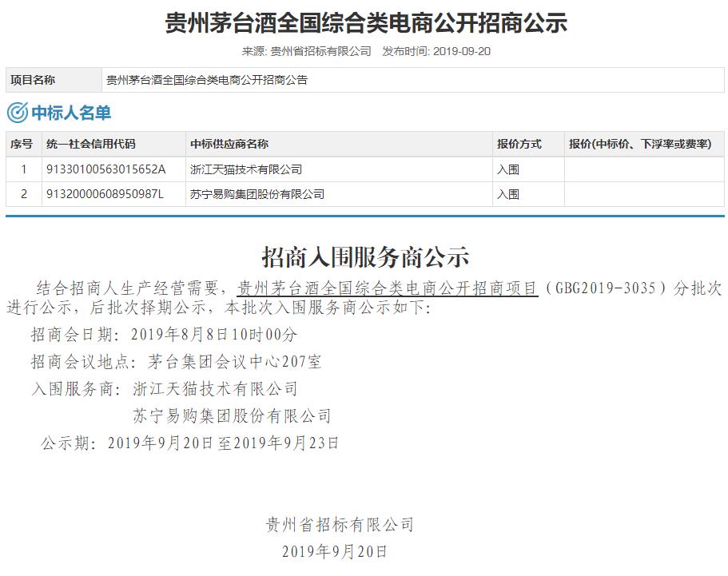Click 苏宁易购集团股份有限公司 in the announcement body
Viewport: 728px width, 576px height.
(x=232, y=416)
